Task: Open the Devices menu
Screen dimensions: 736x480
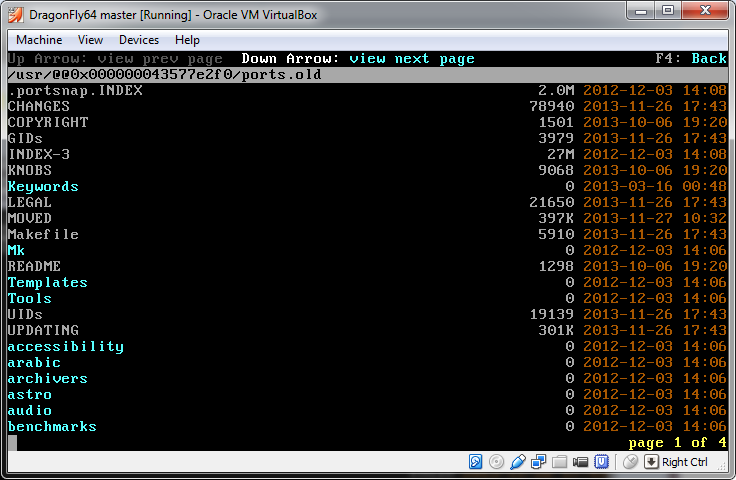Action: pos(139,40)
